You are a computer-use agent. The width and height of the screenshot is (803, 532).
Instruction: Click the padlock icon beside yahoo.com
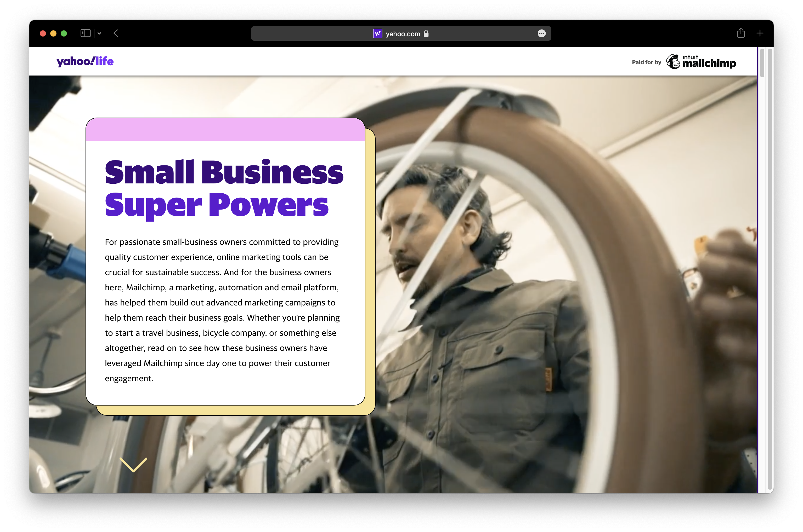tap(426, 34)
